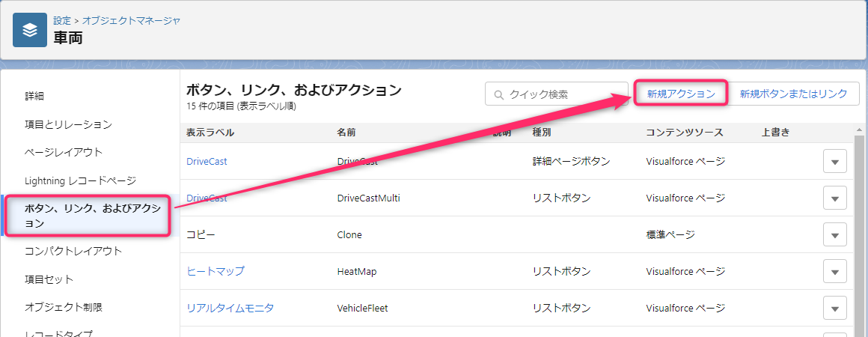Click the 車両 object title
The image size is (868, 337).
68,38
